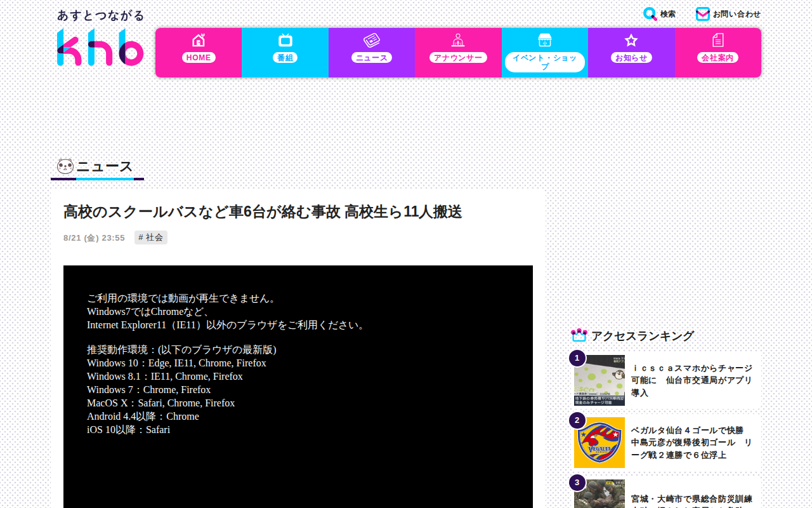
Task: Open the Vegalta Sendai ranking thumbnail
Action: pos(599,443)
